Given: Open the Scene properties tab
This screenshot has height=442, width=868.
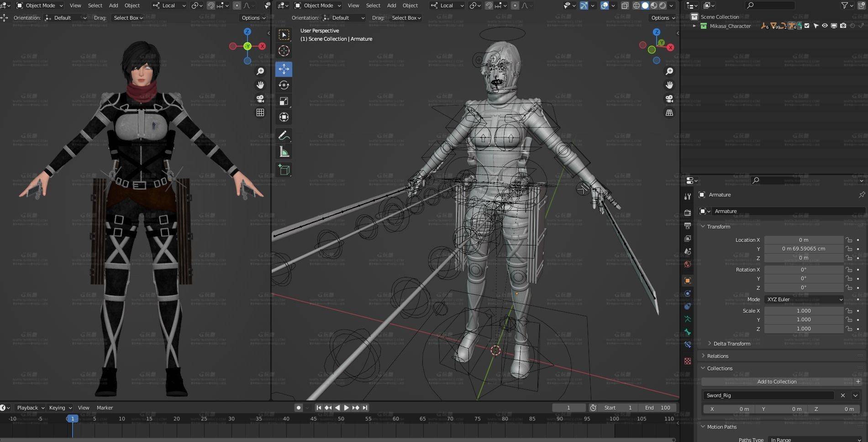Looking at the screenshot, I should point(688,251).
